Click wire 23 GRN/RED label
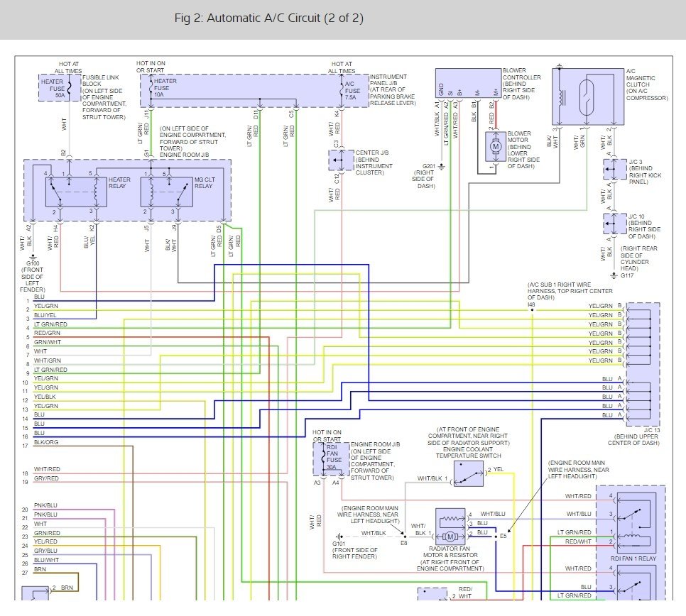The image size is (686, 616). click(47, 533)
